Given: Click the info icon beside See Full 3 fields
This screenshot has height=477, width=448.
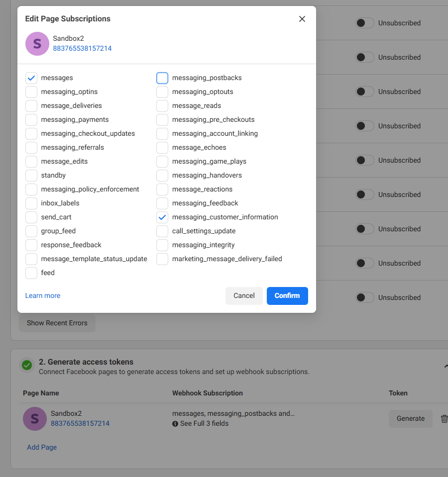Looking at the screenshot, I should 175,424.
